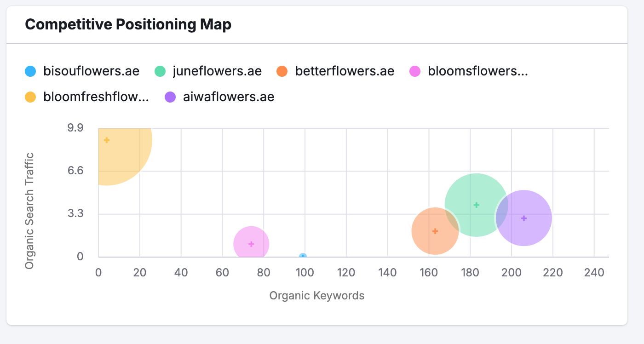Click the 6.6 y-axis value
Screen dimensions: 644x344
(x=75, y=171)
